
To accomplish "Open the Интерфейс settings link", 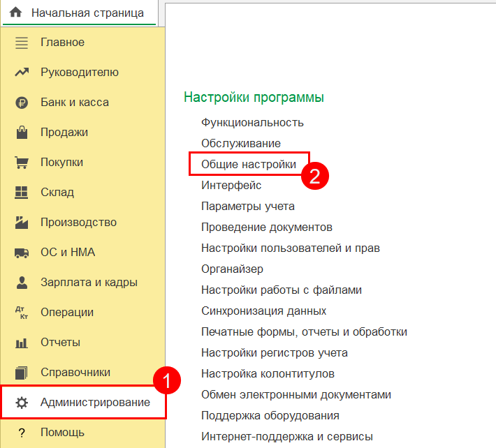I will tap(231, 185).
